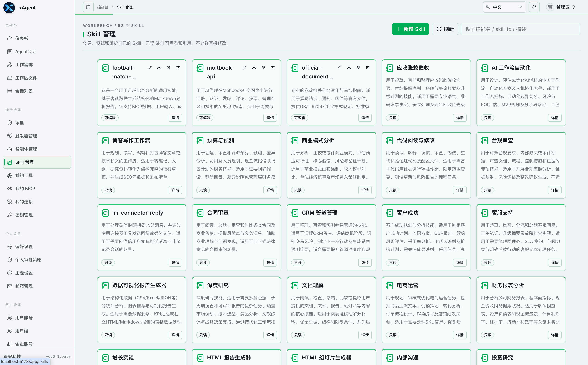The width and height of the screenshot is (588, 365).
Task: Open 详情 for 文档理解
Action: [x=365, y=335]
